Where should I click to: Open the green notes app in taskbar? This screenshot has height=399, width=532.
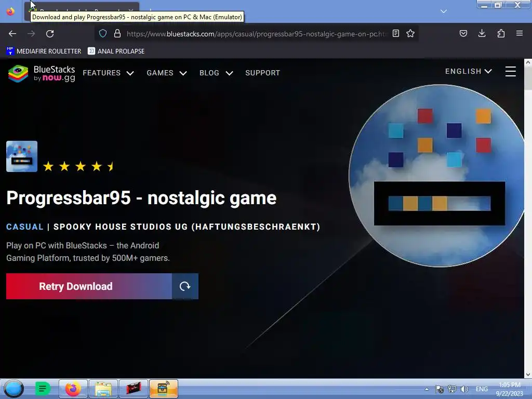point(43,389)
